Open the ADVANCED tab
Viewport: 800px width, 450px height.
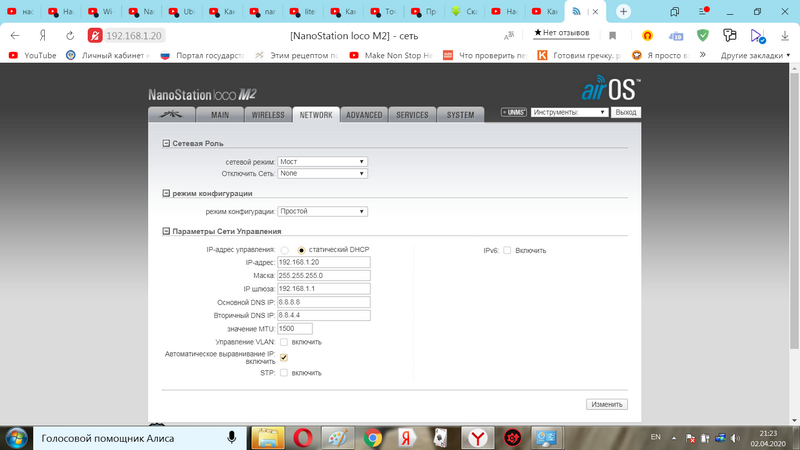point(364,115)
